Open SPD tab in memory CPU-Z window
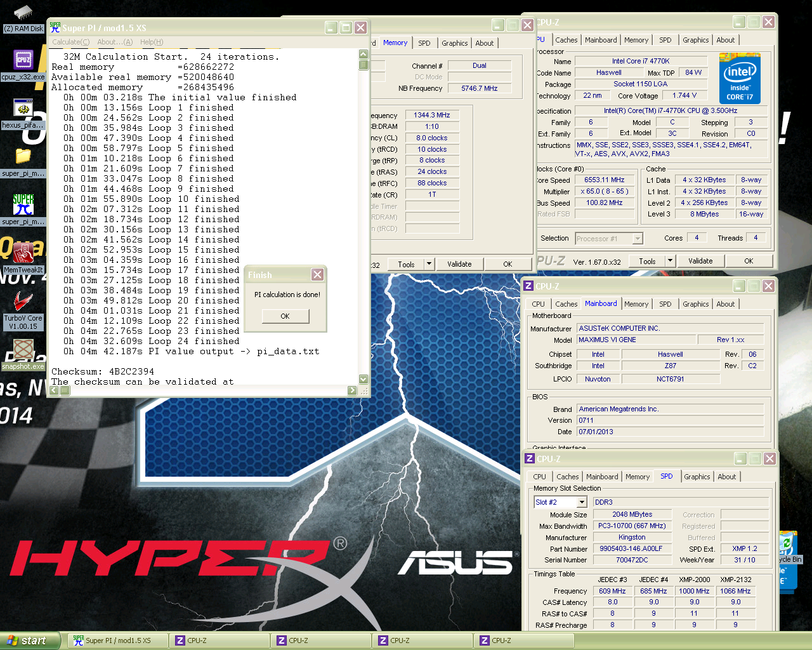The image size is (812, 650). 424,43
